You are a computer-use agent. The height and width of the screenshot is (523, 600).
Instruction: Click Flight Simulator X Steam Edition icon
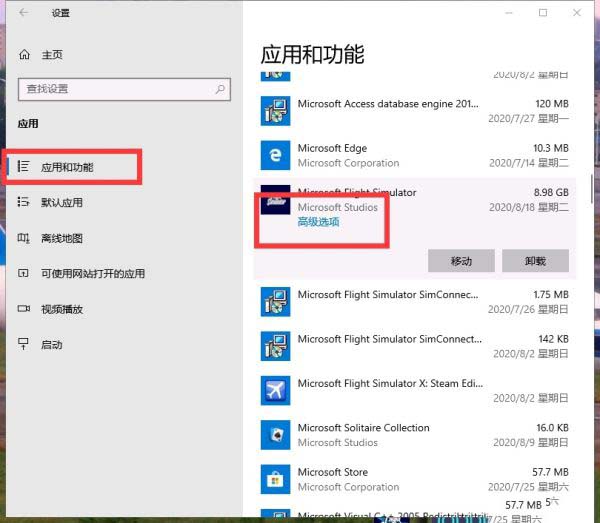276,391
